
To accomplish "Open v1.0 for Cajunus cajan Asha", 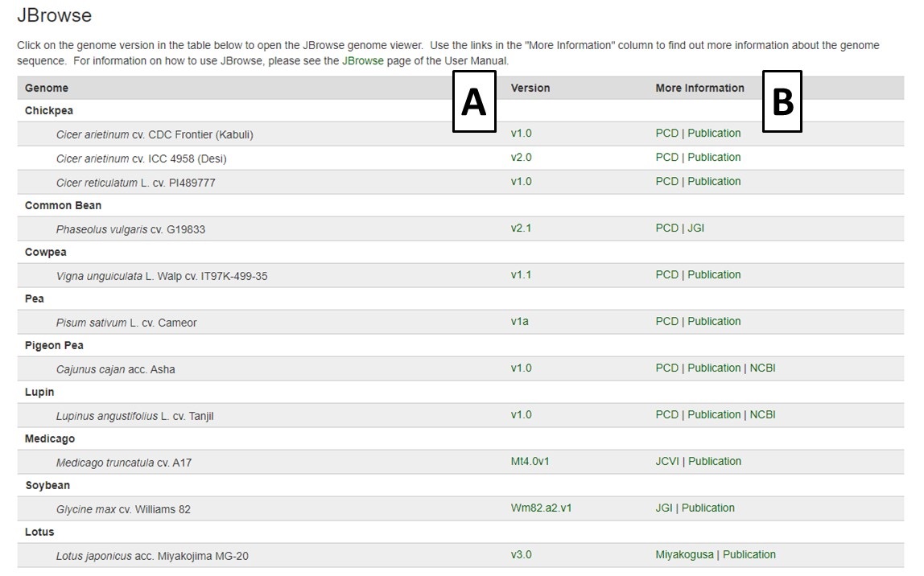I will coord(521,368).
